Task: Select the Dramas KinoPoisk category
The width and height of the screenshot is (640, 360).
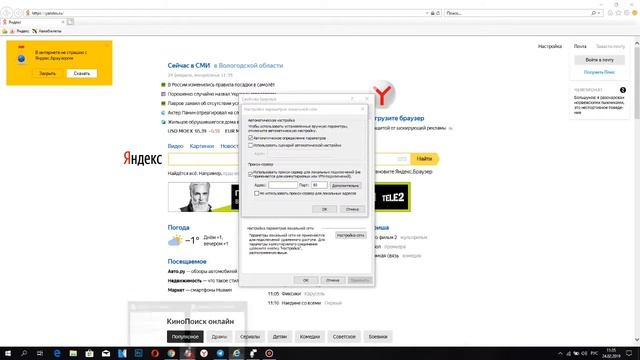Action: [x=219, y=337]
